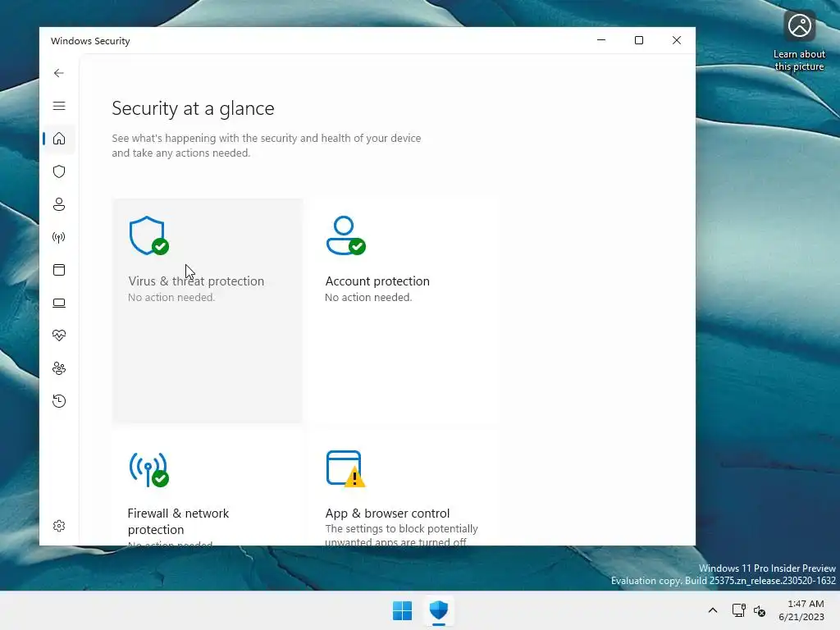Select the Home sidebar icon

(x=59, y=139)
